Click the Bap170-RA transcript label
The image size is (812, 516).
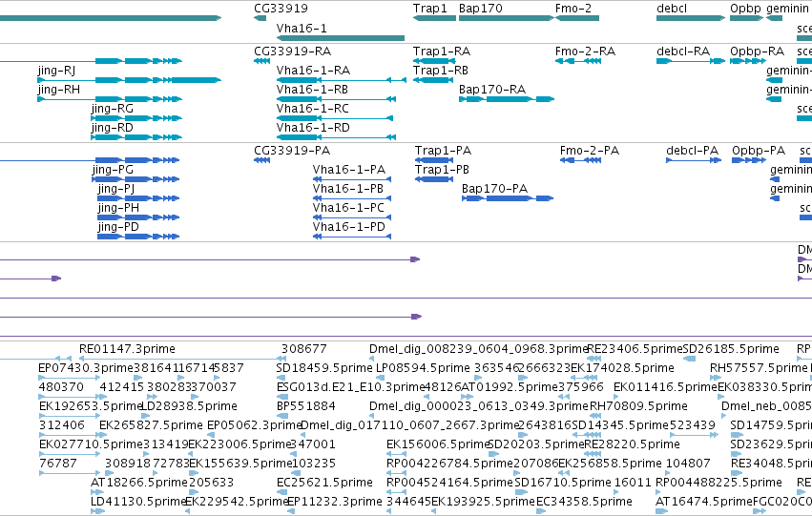pos(492,90)
